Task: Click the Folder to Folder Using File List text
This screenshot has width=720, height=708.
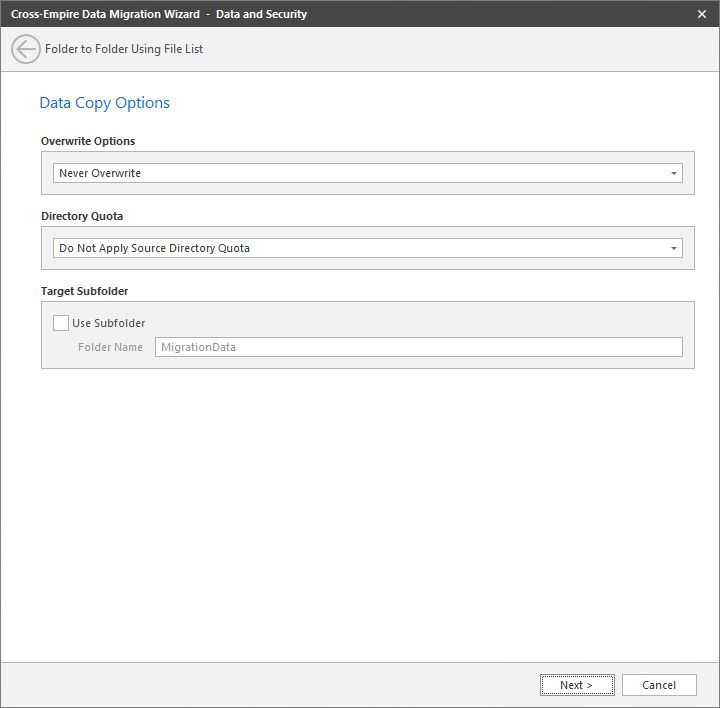Action: [x=124, y=49]
